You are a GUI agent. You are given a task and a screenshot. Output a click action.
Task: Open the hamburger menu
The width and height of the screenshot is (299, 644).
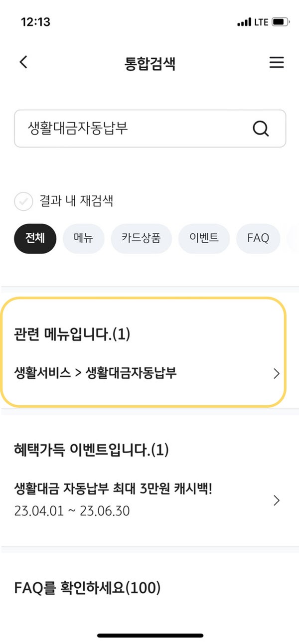[x=276, y=62]
